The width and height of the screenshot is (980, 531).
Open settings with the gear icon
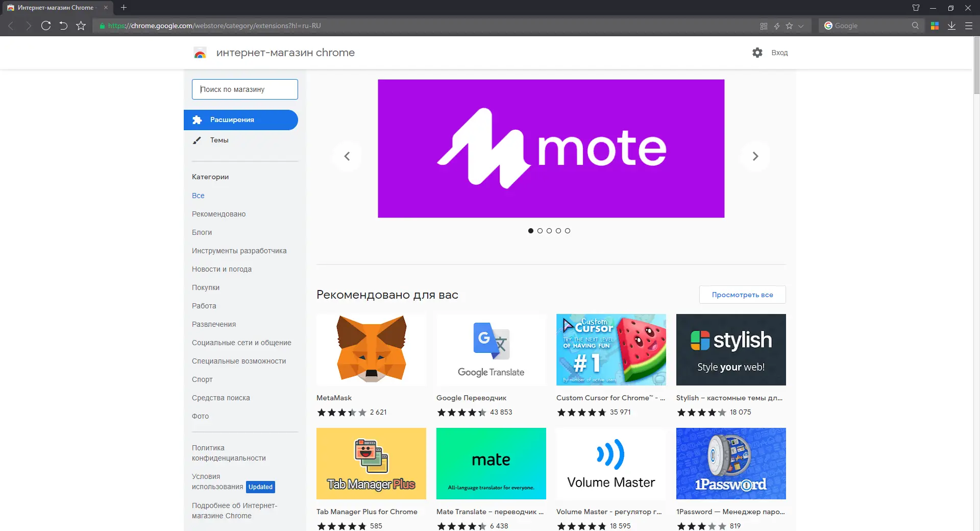pyautogui.click(x=757, y=53)
